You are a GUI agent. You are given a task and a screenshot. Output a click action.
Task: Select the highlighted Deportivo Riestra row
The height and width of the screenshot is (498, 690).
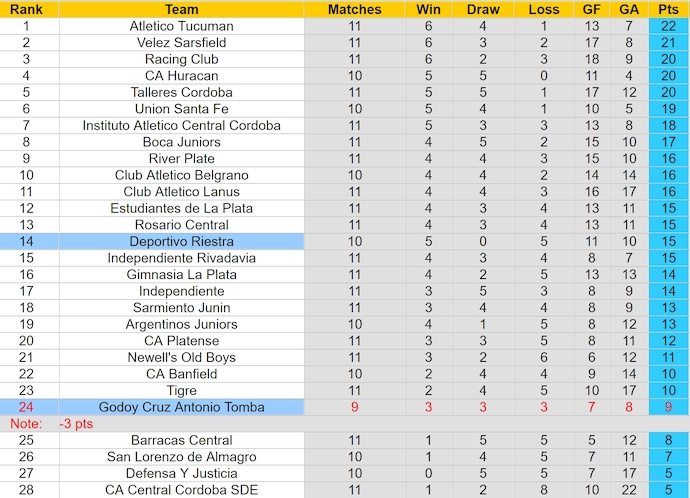pyautogui.click(x=182, y=241)
